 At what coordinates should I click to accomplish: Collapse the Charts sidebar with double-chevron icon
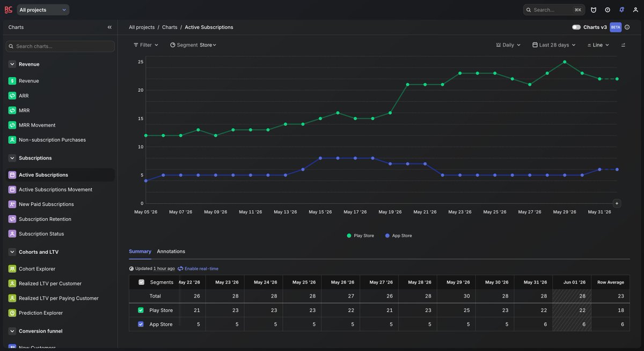pyautogui.click(x=109, y=27)
